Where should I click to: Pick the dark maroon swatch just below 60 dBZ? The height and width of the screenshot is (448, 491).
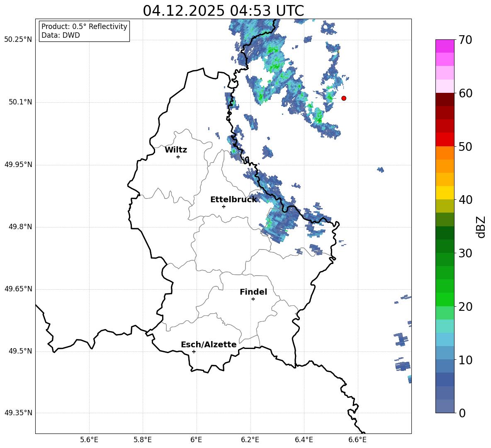[x=445, y=99]
